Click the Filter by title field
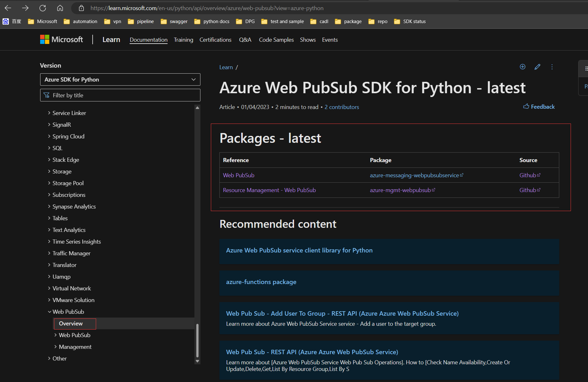The image size is (588, 382). point(120,95)
